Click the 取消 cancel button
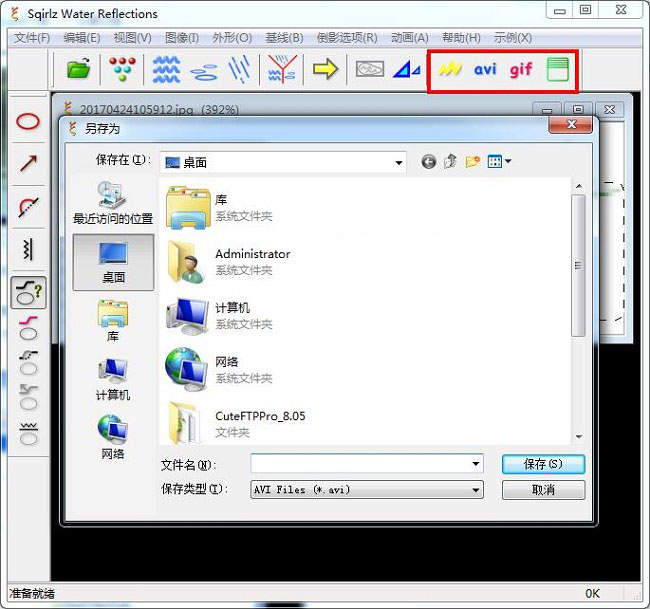The height and width of the screenshot is (609, 650). 543,490
